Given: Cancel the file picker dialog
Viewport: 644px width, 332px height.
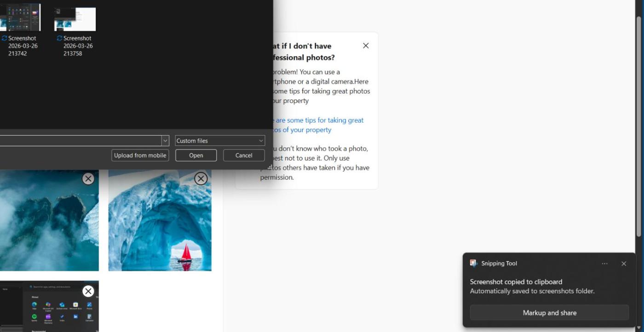Looking at the screenshot, I should (x=244, y=155).
